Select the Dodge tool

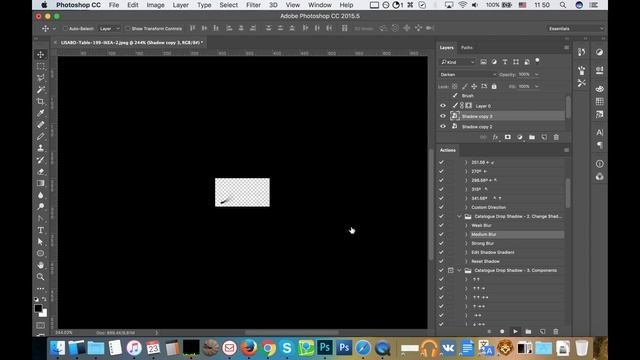point(40,207)
